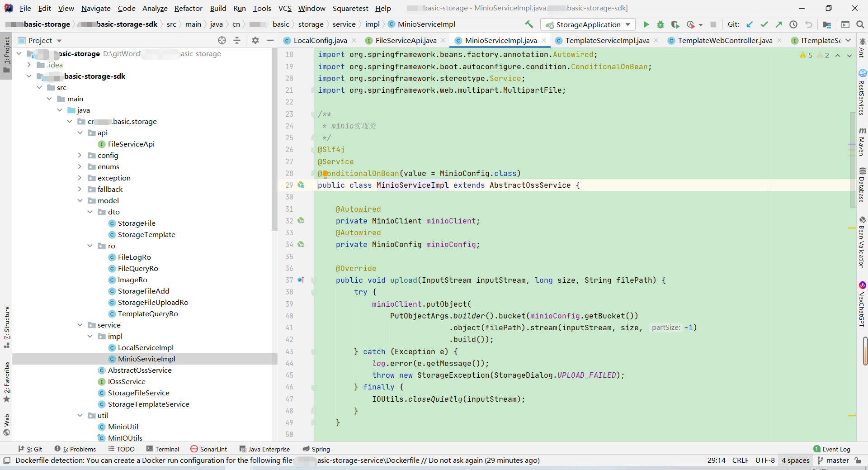
Task: Go to next highlighted error arrow
Action: pyautogui.click(x=849, y=55)
